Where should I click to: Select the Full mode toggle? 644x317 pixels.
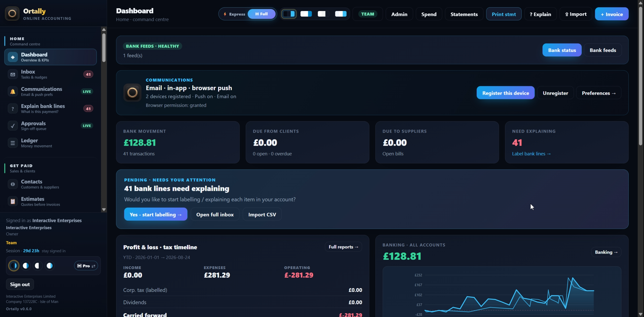(262, 14)
